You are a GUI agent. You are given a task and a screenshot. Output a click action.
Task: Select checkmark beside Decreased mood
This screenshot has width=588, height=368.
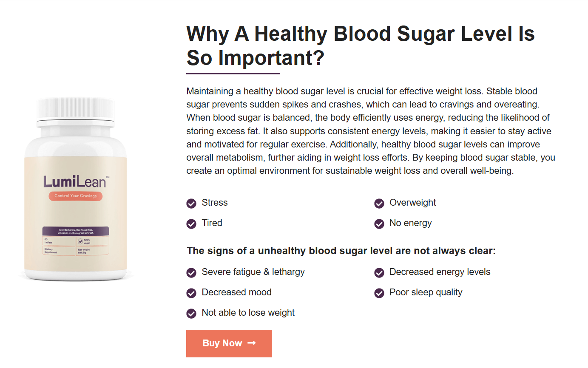tap(191, 293)
